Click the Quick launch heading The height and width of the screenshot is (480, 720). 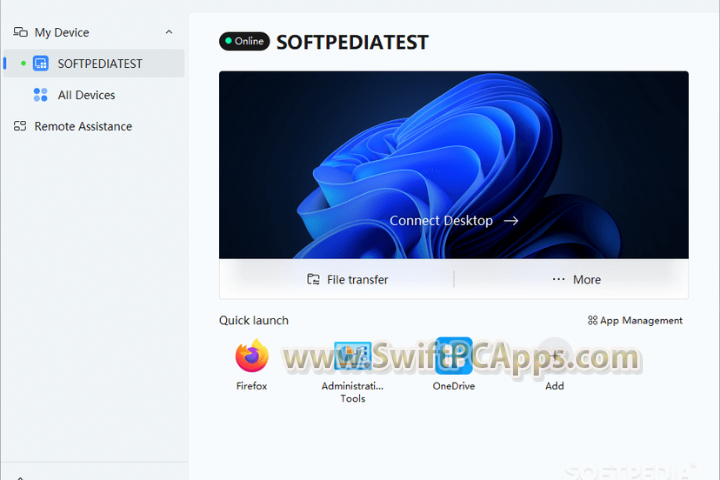click(253, 320)
